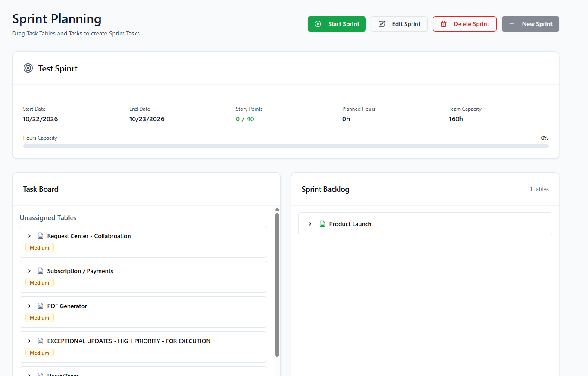Click the Planned Hours value 0h

pyautogui.click(x=346, y=119)
